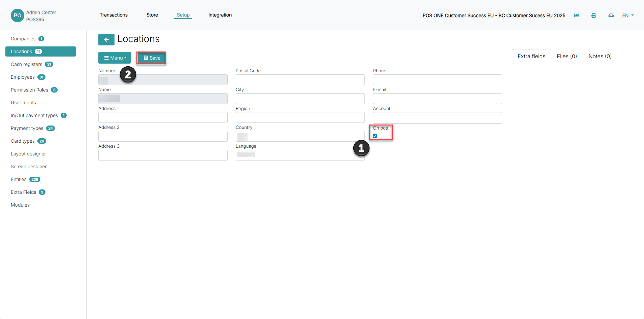The width and height of the screenshot is (644, 319).
Task: Open Companies in the sidebar
Action: [x=27, y=39]
